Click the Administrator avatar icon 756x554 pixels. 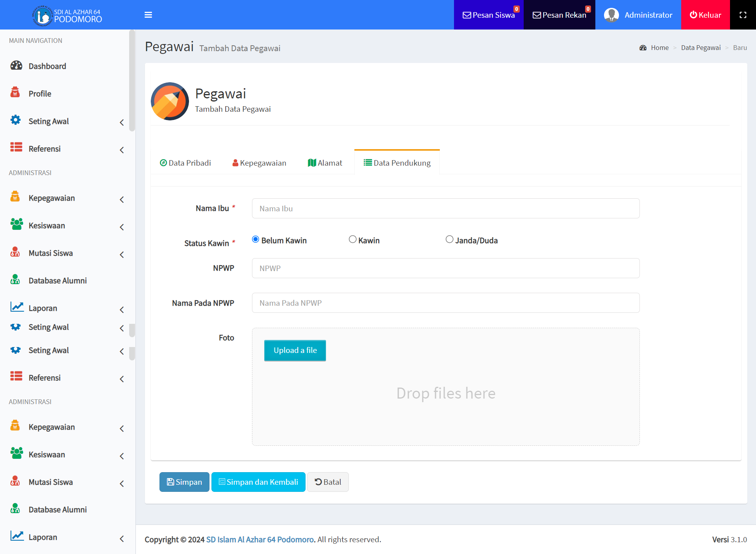[x=611, y=15]
